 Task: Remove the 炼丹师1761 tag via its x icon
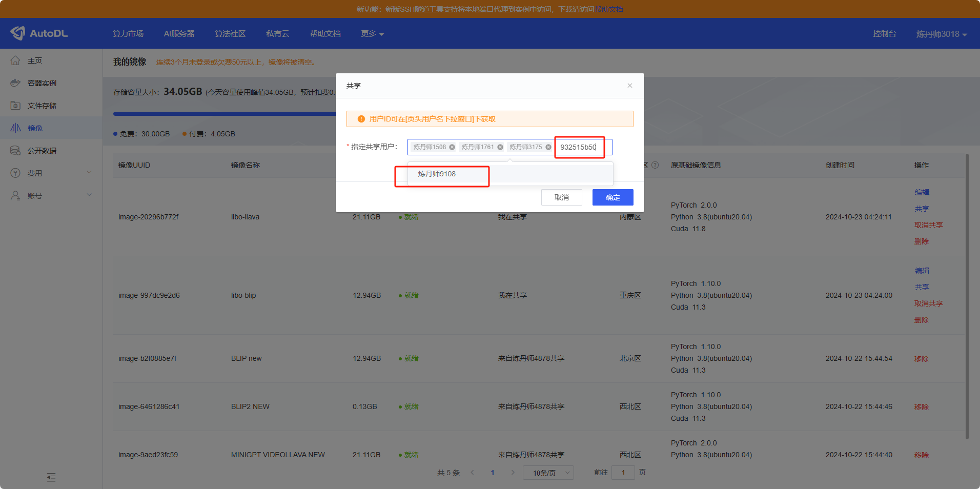click(500, 147)
